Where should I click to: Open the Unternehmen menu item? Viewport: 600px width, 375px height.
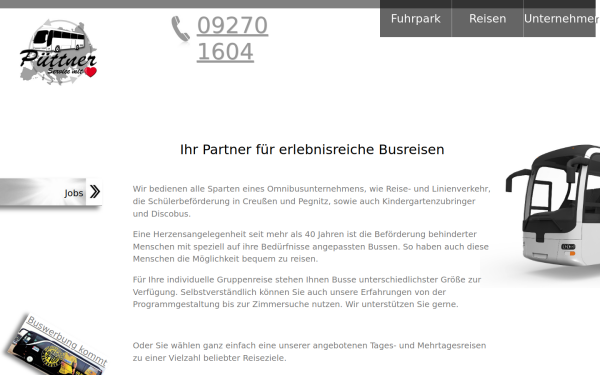point(559,19)
